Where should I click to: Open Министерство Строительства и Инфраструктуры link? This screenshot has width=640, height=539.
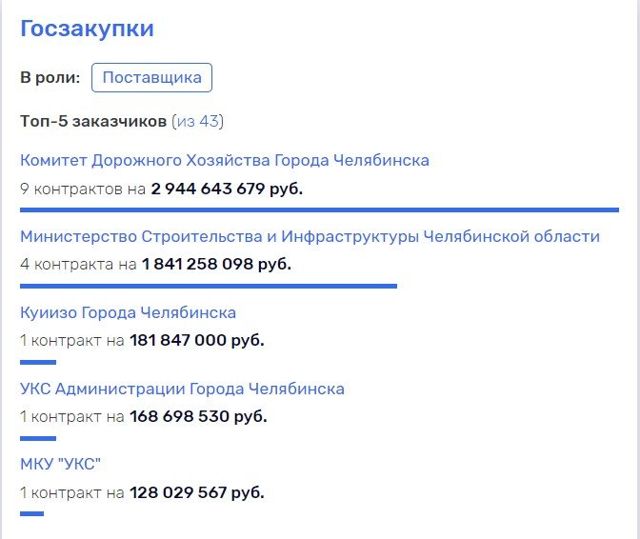[x=310, y=237]
